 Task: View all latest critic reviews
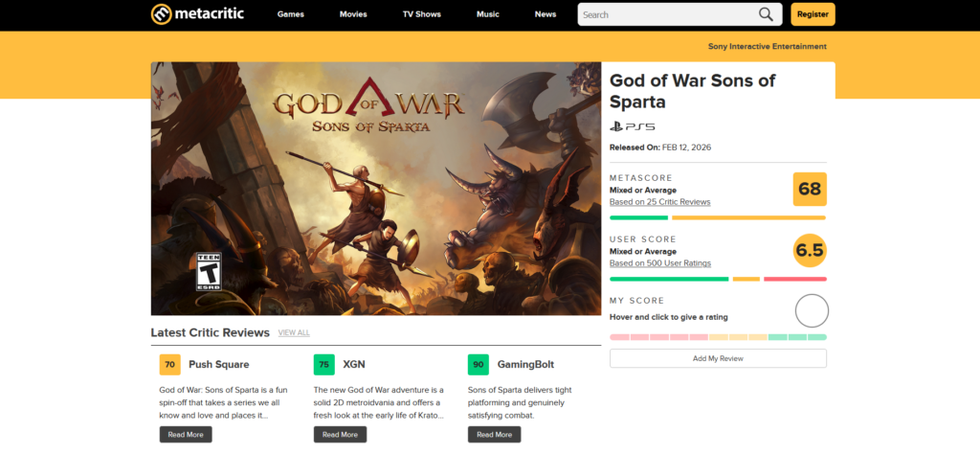294,332
